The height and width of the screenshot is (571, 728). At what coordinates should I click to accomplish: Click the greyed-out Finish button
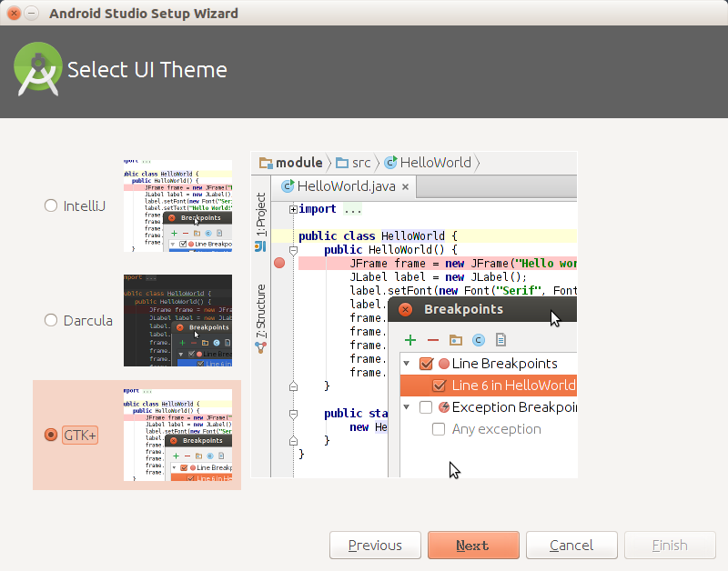670,545
